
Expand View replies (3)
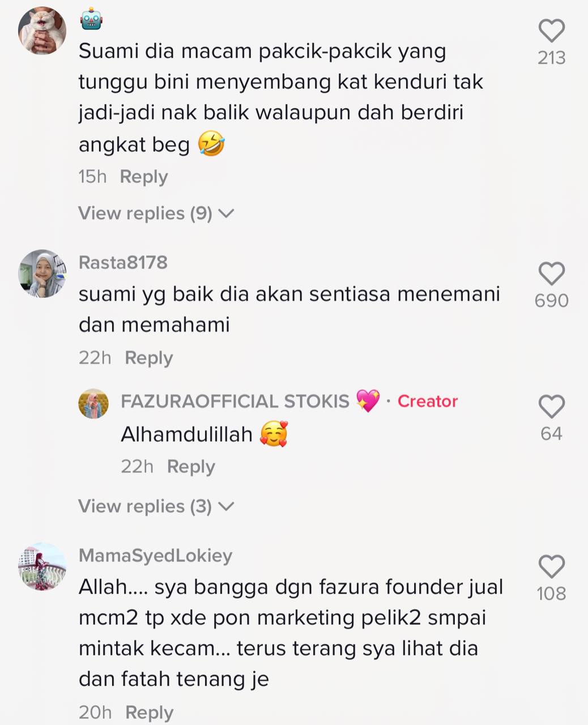156,506
